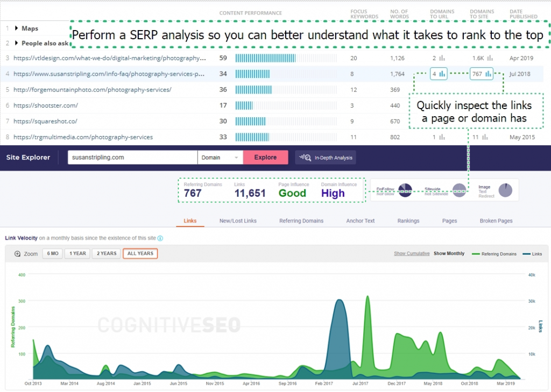Open the Broken Pages tab

point(496,220)
